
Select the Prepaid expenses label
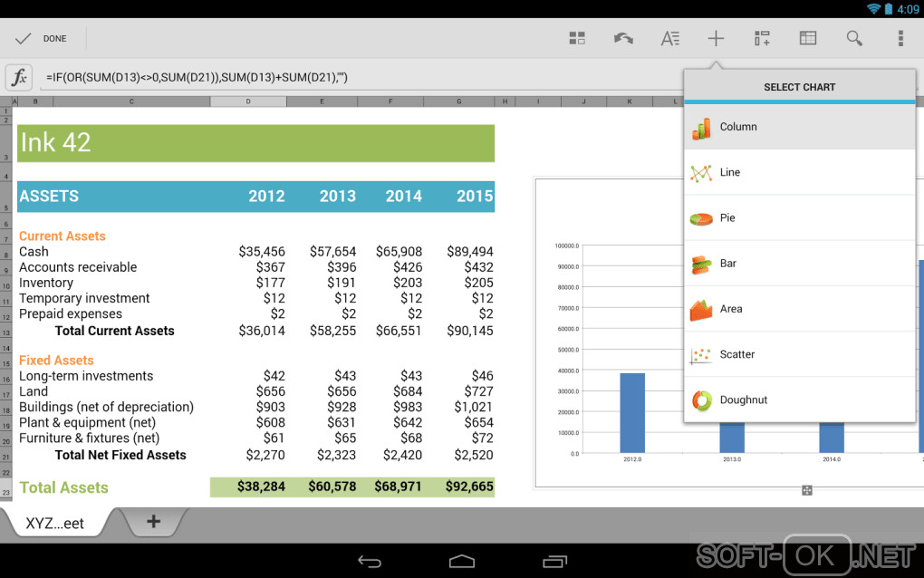pyautogui.click(x=71, y=314)
